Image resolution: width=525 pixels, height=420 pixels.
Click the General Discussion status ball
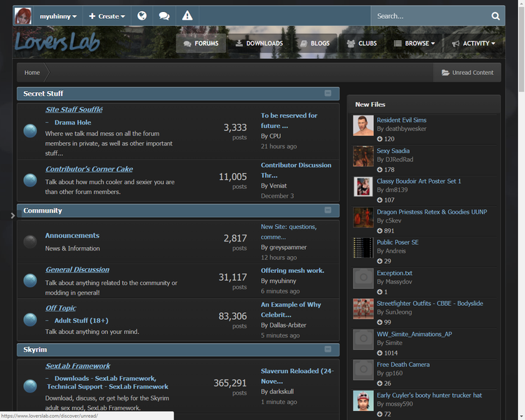tap(30, 280)
